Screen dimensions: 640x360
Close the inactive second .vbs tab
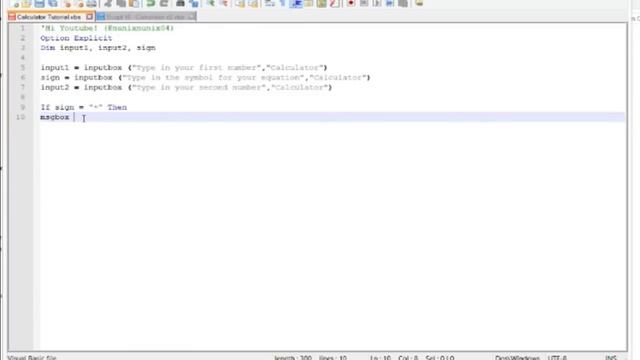click(191, 17)
